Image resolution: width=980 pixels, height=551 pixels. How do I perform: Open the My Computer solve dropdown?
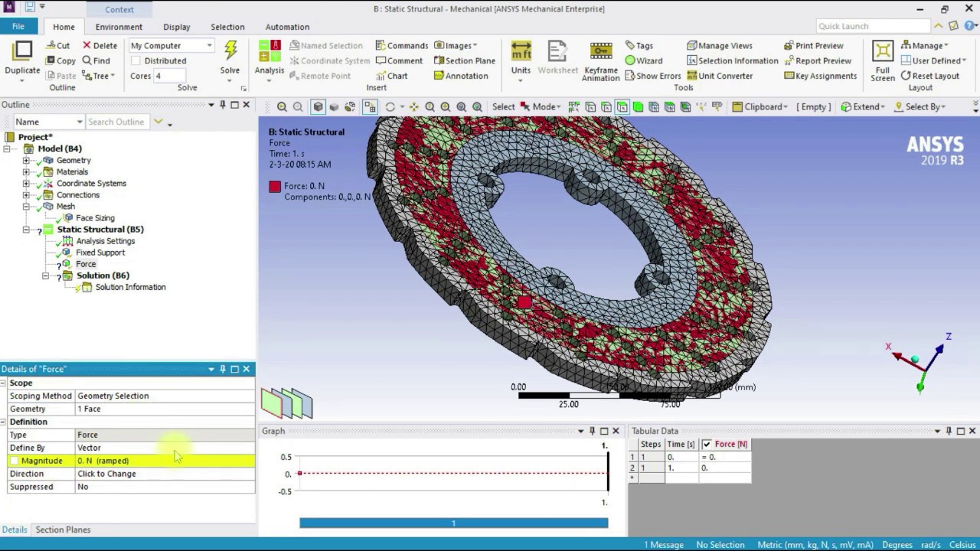(171, 45)
